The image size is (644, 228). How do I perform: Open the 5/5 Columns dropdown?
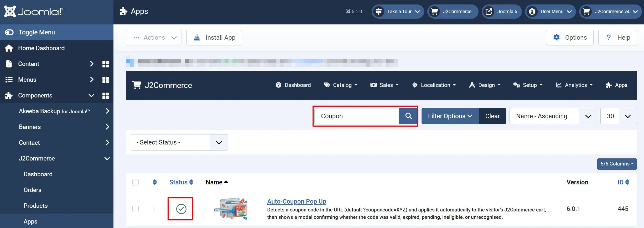point(617,164)
